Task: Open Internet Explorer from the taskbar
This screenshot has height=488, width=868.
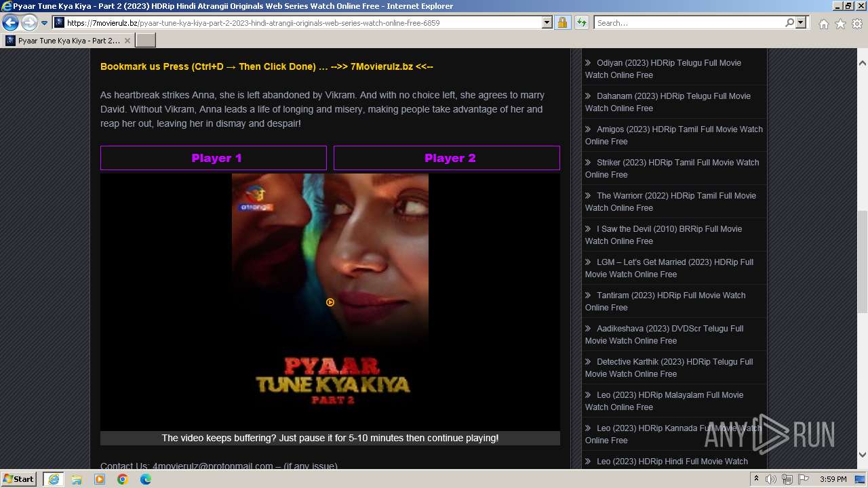Action: pyautogui.click(x=54, y=479)
